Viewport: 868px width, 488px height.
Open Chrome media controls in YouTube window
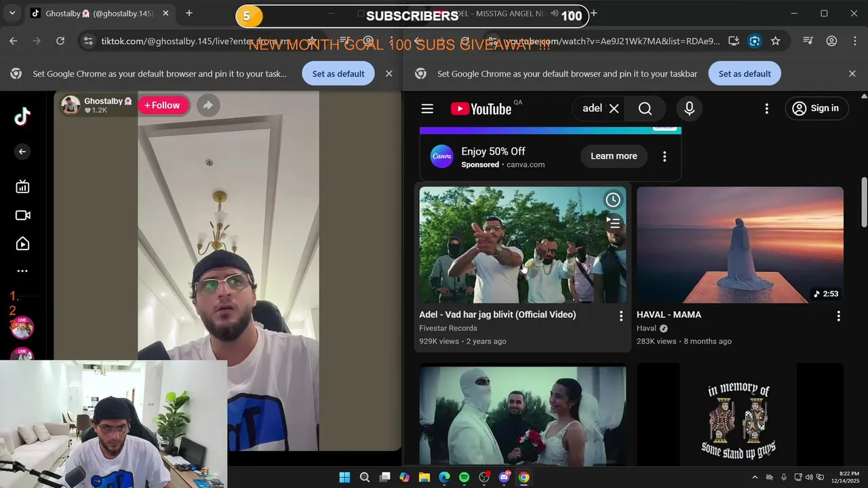(x=808, y=41)
